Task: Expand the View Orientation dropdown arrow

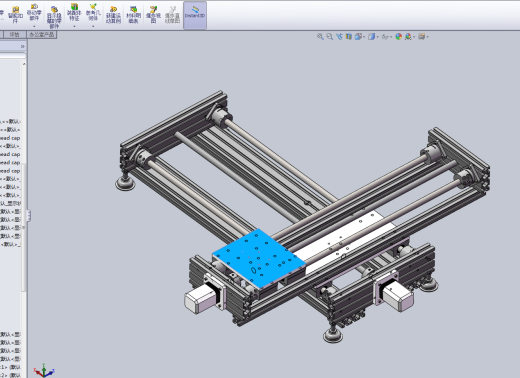Action: pyautogui.click(x=364, y=37)
